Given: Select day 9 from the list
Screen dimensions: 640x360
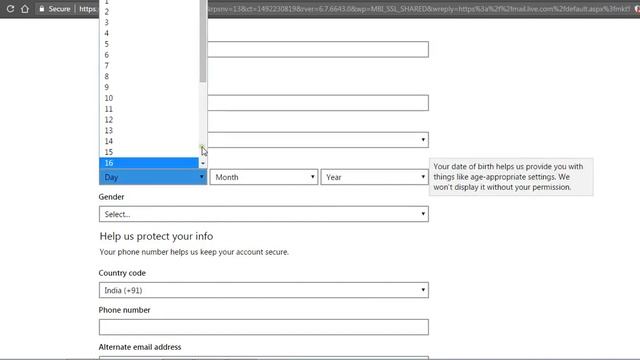Looking at the screenshot, I should click(149, 87).
